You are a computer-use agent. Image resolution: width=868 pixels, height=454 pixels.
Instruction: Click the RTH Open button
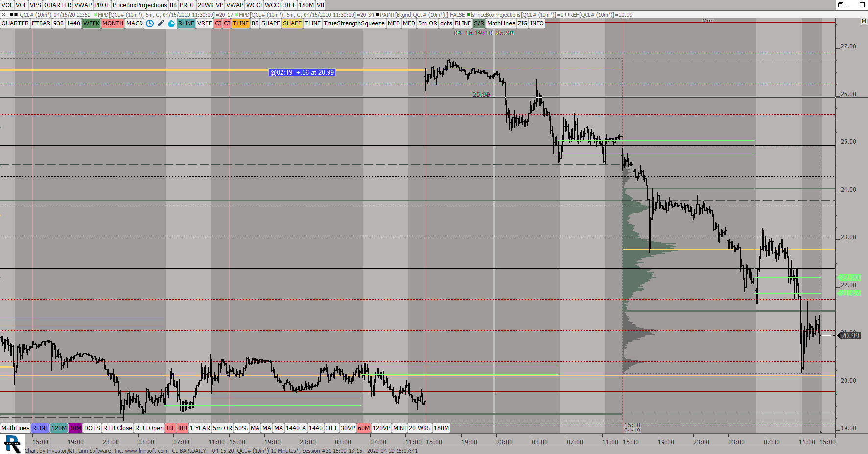pyautogui.click(x=149, y=428)
